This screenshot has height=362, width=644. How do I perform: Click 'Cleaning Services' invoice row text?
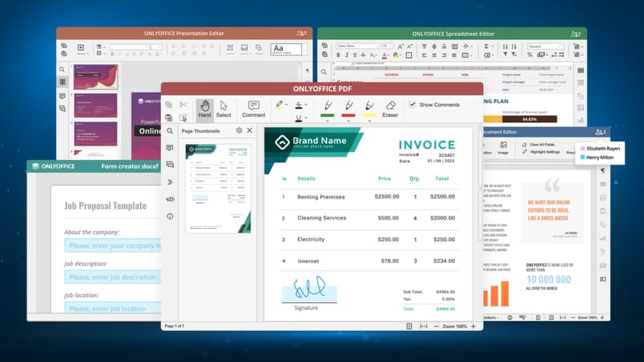tap(321, 218)
